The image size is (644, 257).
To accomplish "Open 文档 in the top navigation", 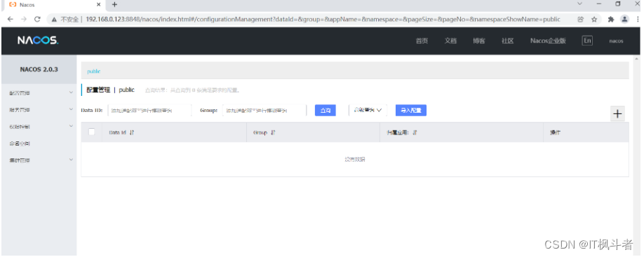I will click(450, 41).
